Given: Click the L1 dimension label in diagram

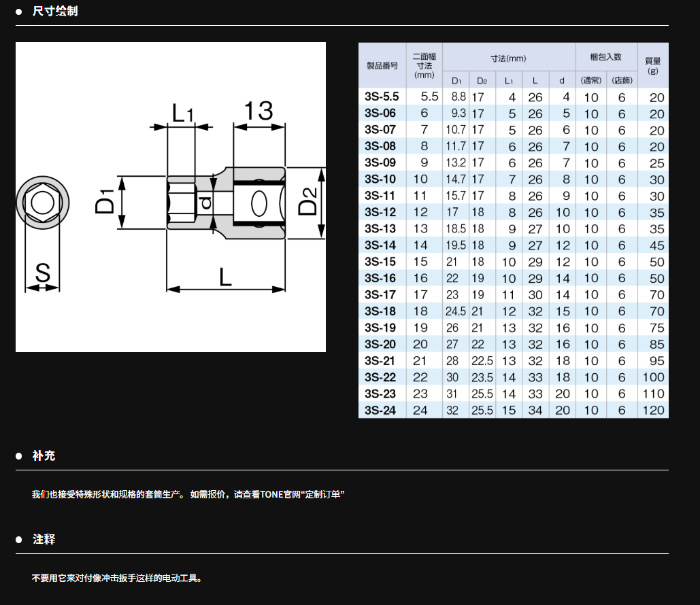Looking at the screenshot, I should [x=182, y=113].
